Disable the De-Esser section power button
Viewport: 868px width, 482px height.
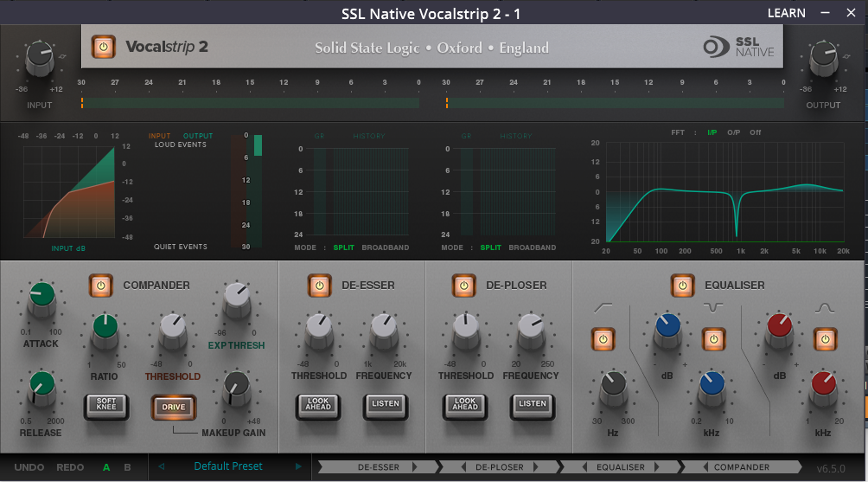click(319, 286)
